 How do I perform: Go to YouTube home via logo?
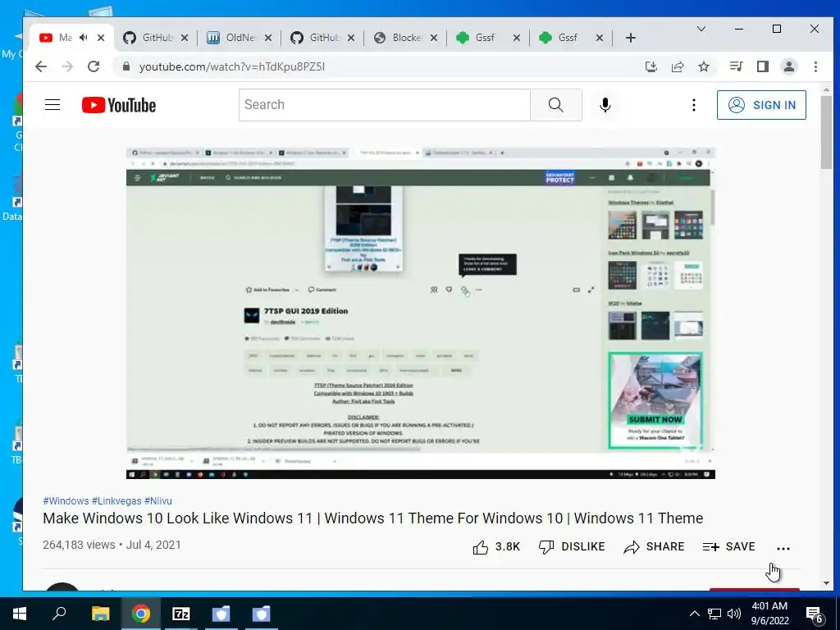[119, 105]
